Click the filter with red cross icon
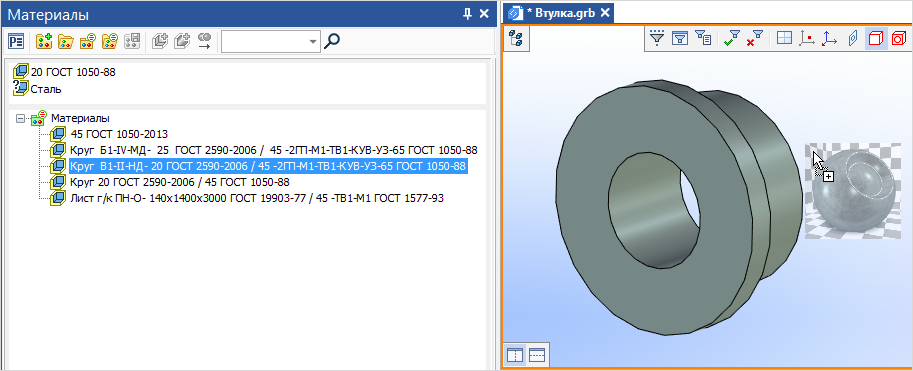Screen dimensions: 913x371 tap(755, 38)
